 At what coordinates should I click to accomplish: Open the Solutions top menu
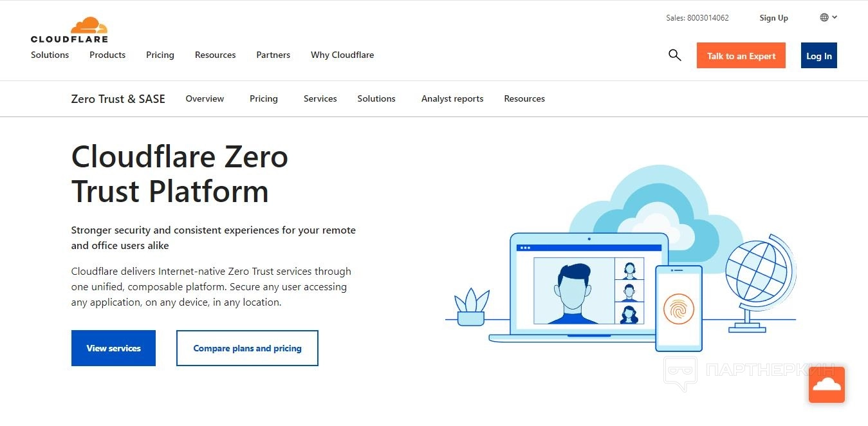click(50, 55)
